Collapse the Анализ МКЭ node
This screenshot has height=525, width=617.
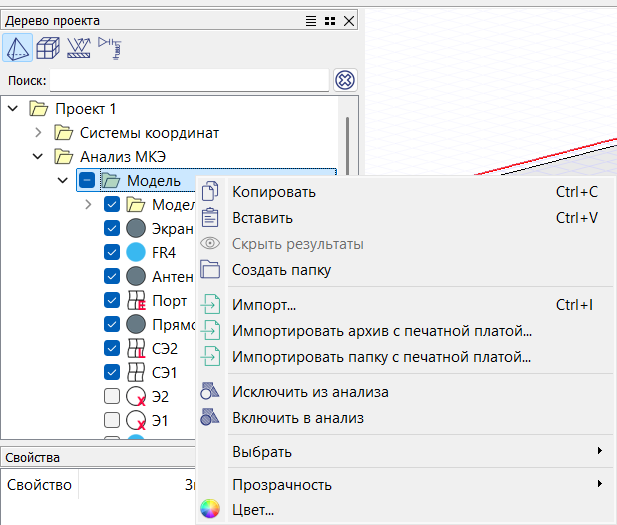click(x=38, y=156)
